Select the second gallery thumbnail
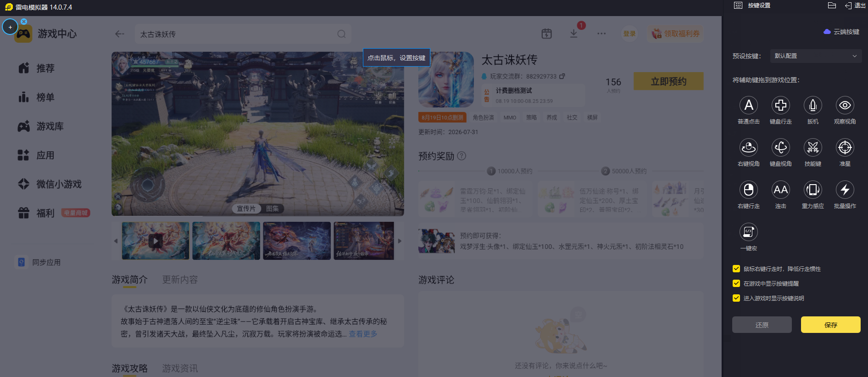The image size is (868, 377). pos(226,241)
